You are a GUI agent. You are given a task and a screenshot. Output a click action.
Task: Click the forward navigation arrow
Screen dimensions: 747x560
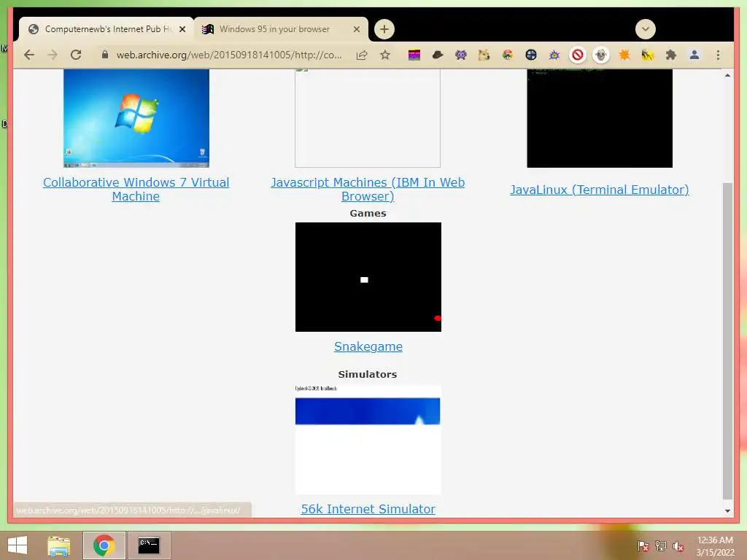tap(53, 55)
